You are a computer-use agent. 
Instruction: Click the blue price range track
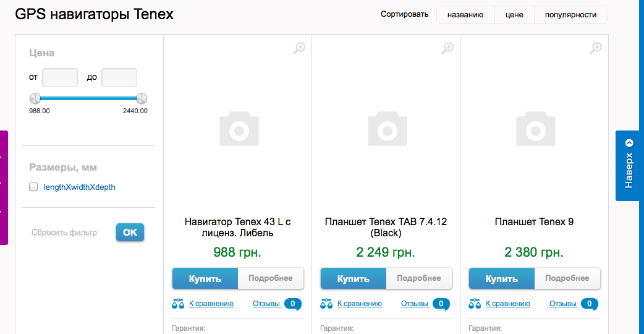88,98
